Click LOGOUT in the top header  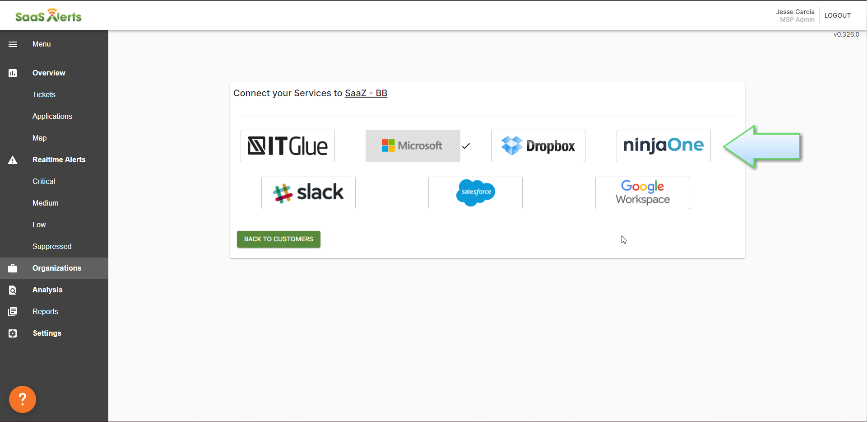837,15
